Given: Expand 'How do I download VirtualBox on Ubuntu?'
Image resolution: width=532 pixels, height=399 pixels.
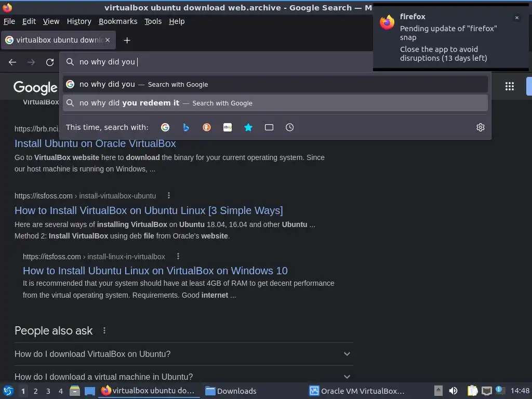Looking at the screenshot, I should (183, 354).
